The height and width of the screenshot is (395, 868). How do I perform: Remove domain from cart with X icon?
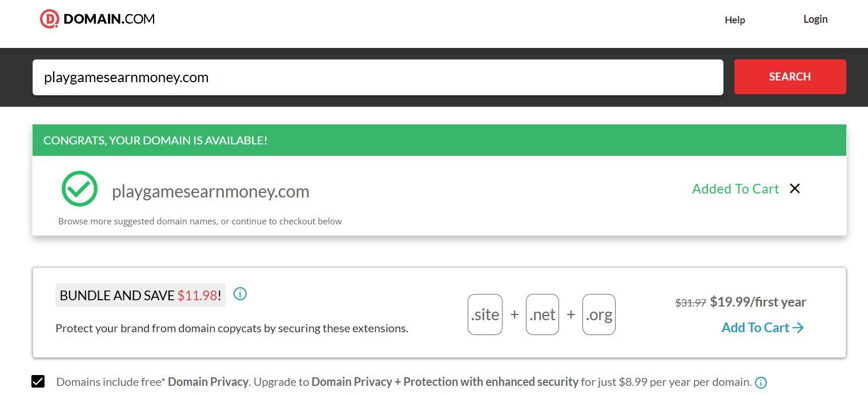point(794,188)
